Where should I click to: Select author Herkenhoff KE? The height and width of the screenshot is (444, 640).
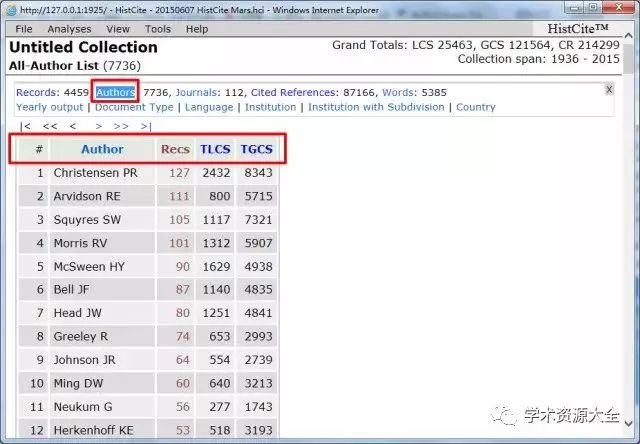pyautogui.click(x=93, y=431)
